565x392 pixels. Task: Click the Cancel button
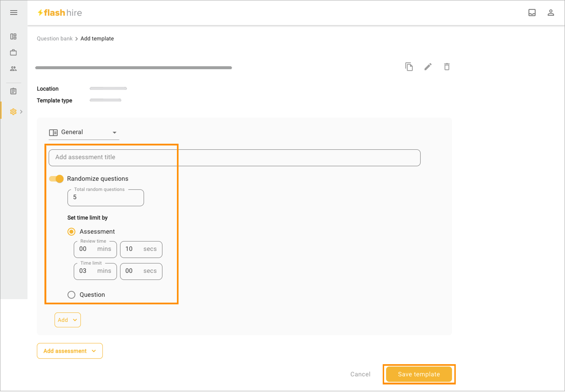(360, 374)
